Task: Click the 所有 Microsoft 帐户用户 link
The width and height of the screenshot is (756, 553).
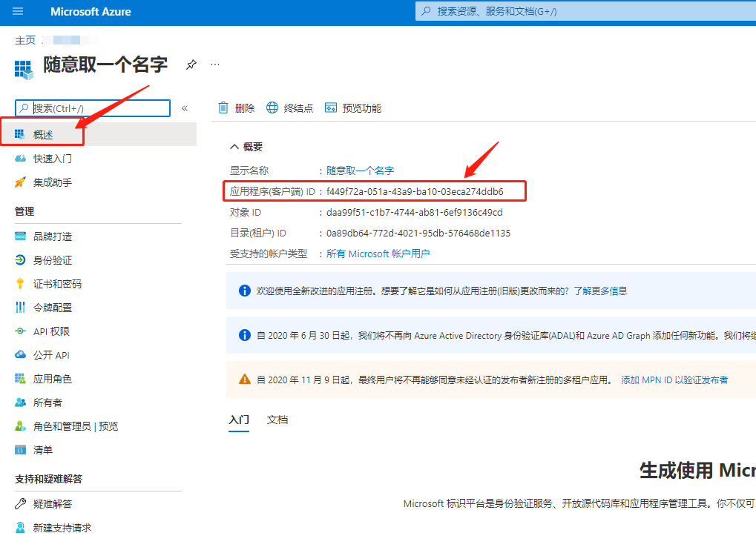Action: pyautogui.click(x=378, y=254)
